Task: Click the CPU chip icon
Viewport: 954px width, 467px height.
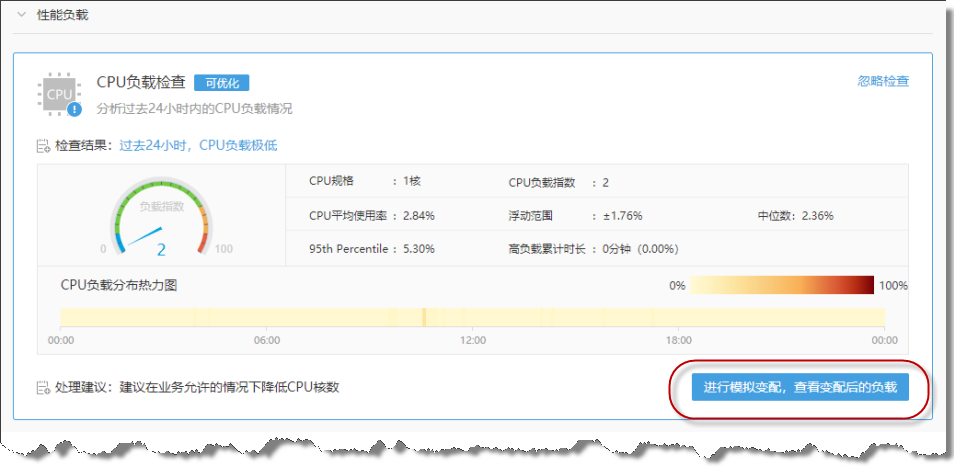Action: point(59,94)
